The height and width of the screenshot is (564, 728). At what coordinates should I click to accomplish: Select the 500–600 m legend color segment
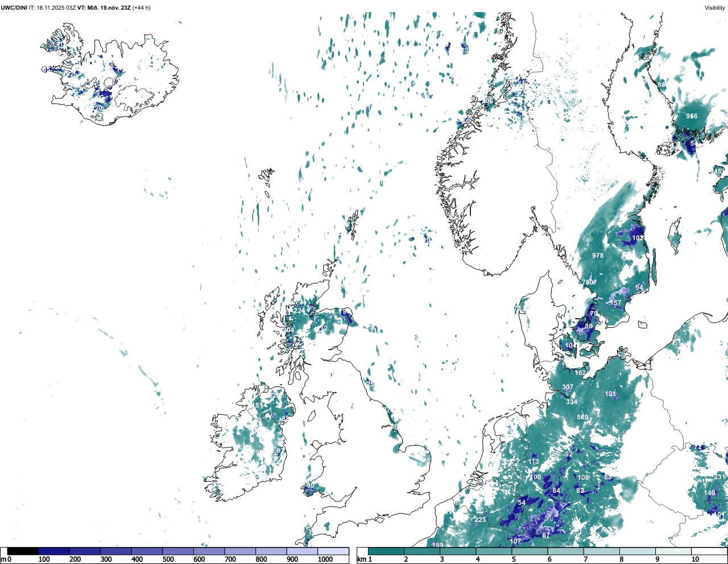[x=178, y=551]
